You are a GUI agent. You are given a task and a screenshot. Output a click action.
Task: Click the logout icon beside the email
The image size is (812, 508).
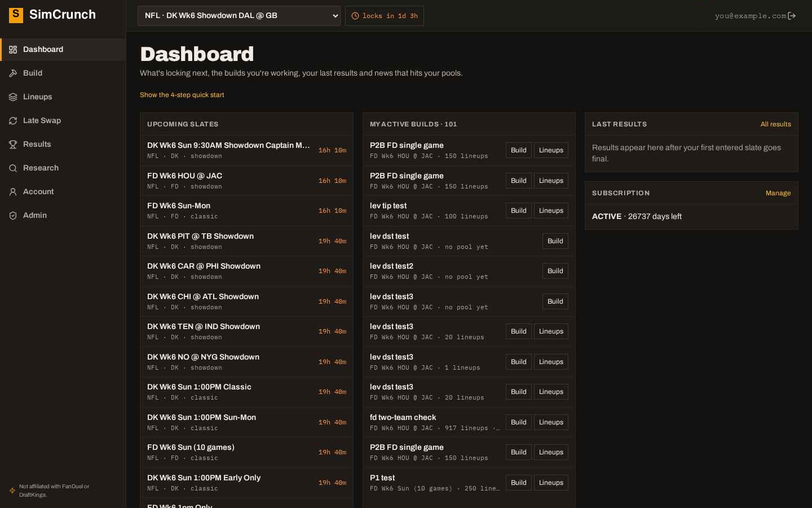(792, 16)
